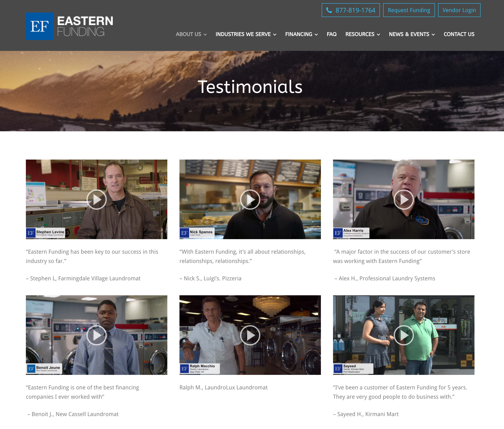Viewport: 504px width, 429px height.
Task: Click the Testimonials hero banner heading
Action: pos(250,87)
